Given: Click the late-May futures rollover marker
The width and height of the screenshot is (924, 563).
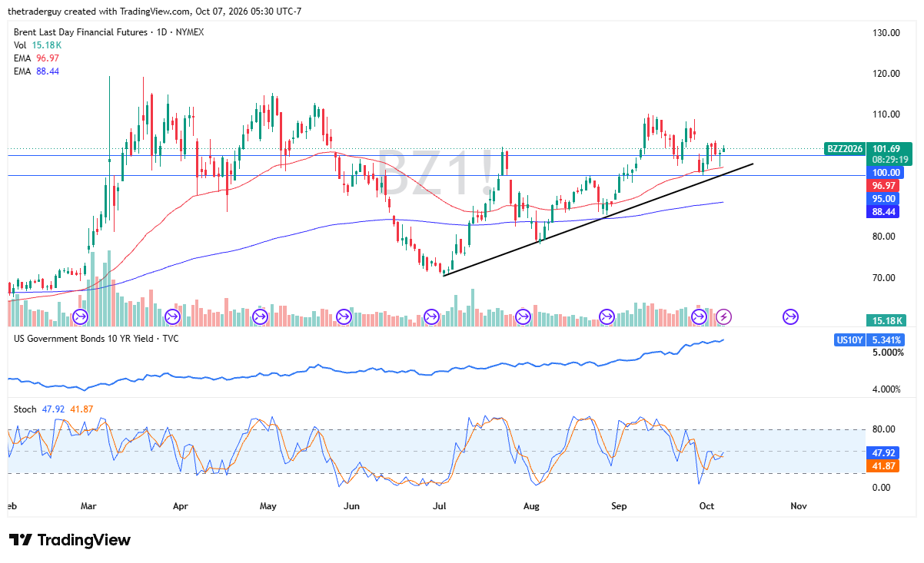Looking at the screenshot, I should pyautogui.click(x=344, y=316).
